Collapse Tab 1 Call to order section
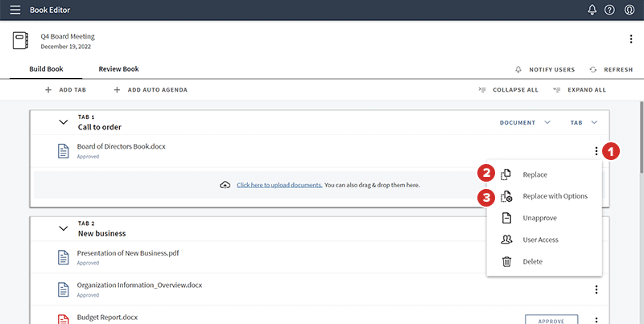Screen dimensions: 644x324 (64, 122)
